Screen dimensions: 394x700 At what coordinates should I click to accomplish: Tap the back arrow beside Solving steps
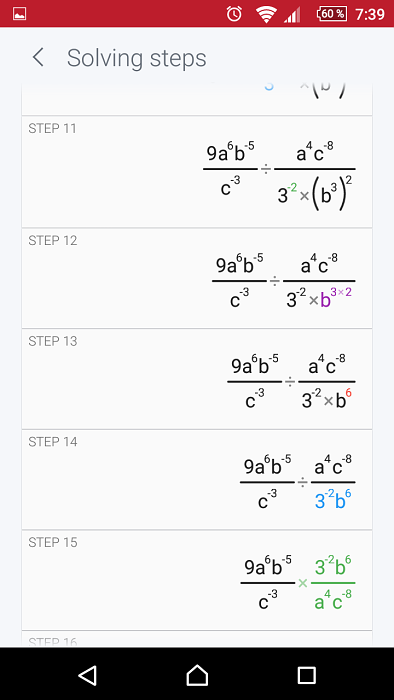pyautogui.click(x=38, y=58)
